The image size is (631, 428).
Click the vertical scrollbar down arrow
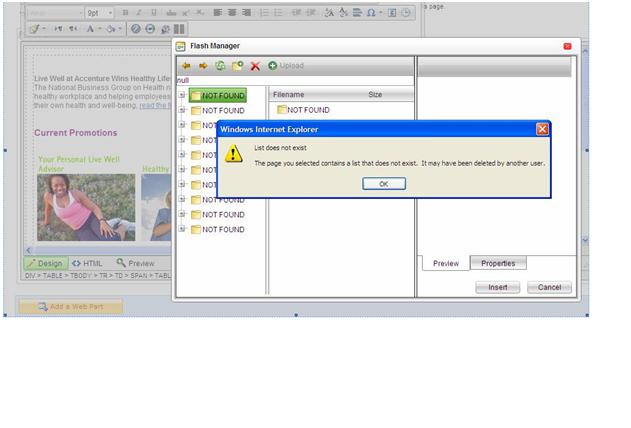585,240
